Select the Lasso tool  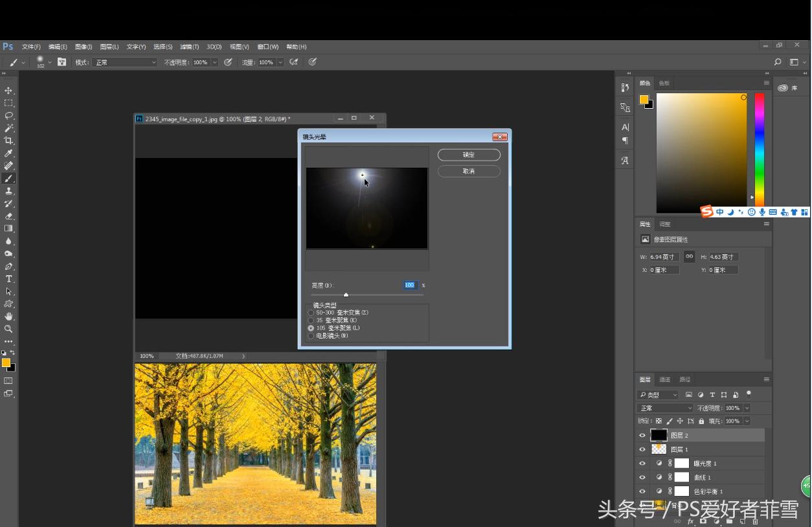click(8, 116)
